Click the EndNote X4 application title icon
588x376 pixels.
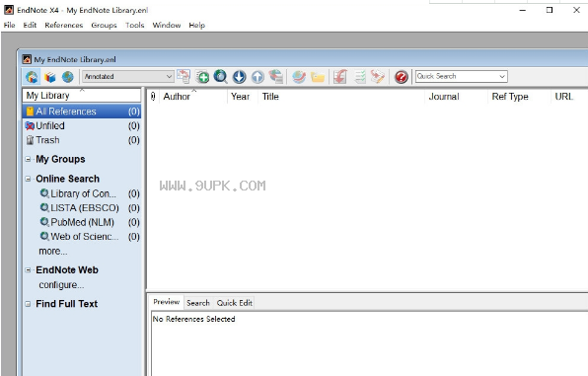pos(9,10)
